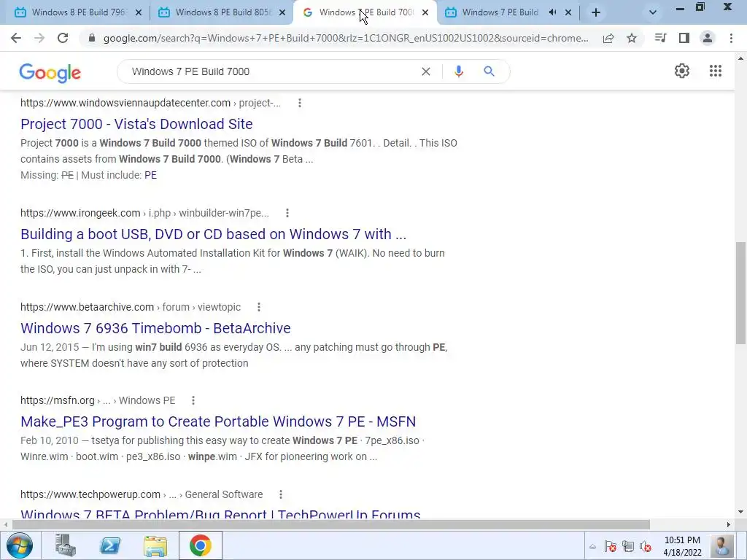The image size is (747, 560).
Task: Close the Windows 8 PE Build 8056 tab
Action: coord(282,12)
